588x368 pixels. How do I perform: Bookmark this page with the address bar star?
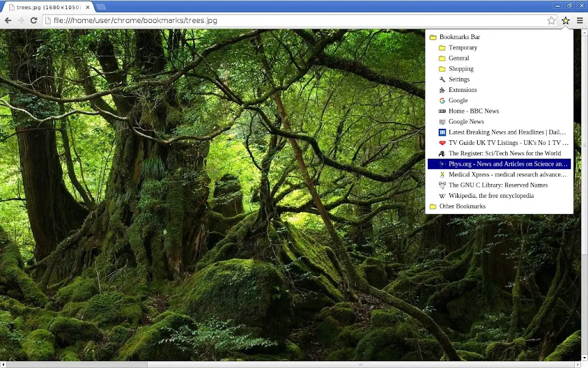coord(551,21)
